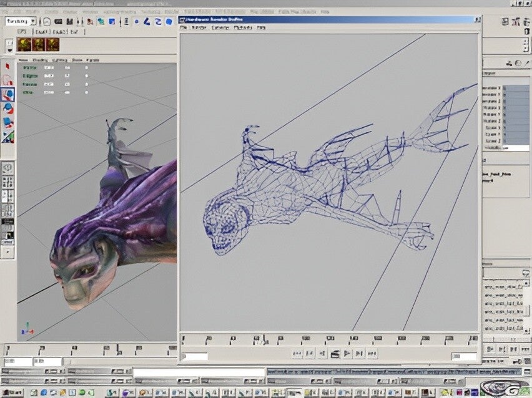Open the Panels menu in the viewport
The height and width of the screenshot is (398, 532).
click(92, 60)
